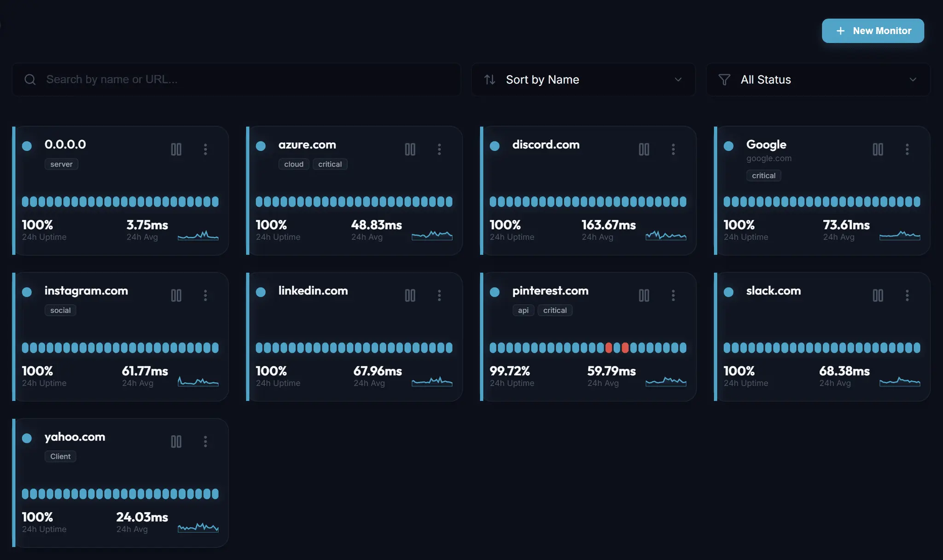Pause the linkedin.com monitor
Viewport: 943px width, 560px height.
click(410, 295)
